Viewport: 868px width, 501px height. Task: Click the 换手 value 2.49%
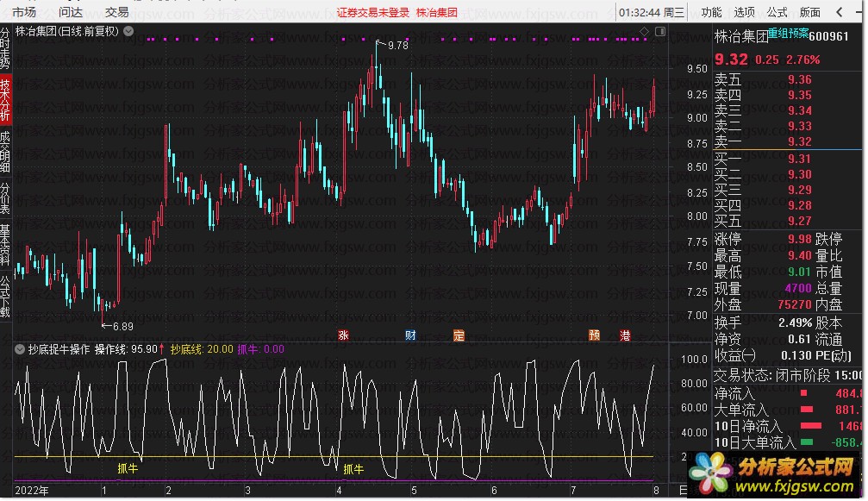(x=796, y=323)
